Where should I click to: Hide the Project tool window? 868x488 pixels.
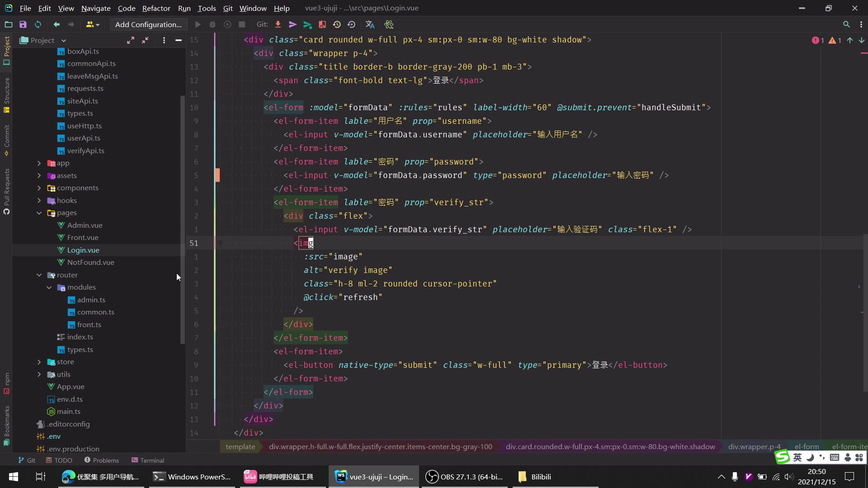[179, 40]
